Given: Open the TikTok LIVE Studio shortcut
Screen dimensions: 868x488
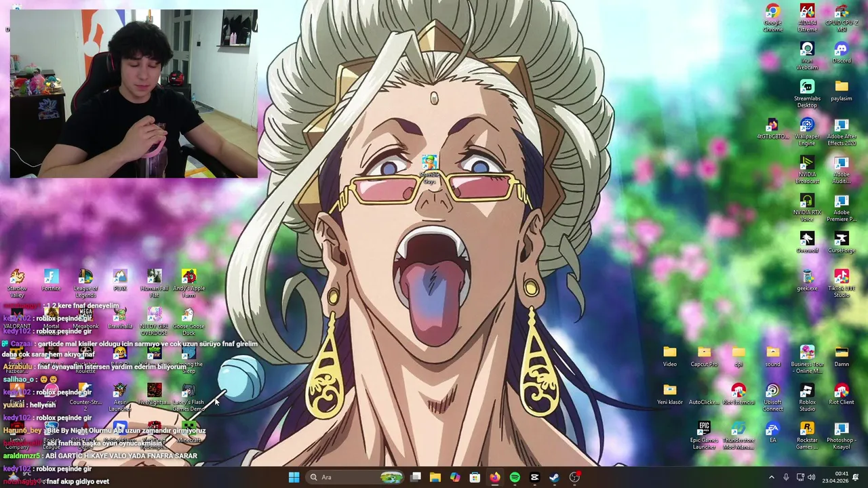Looking at the screenshot, I should coord(842,284).
